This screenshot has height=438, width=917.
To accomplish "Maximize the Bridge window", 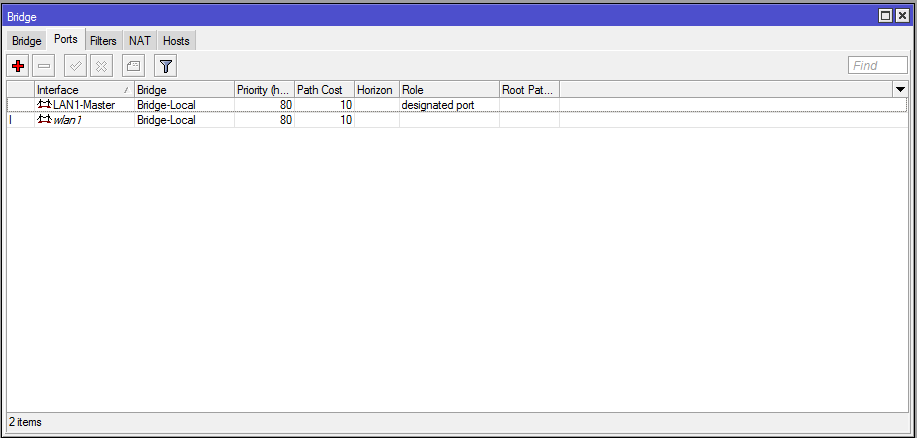I will [885, 16].
